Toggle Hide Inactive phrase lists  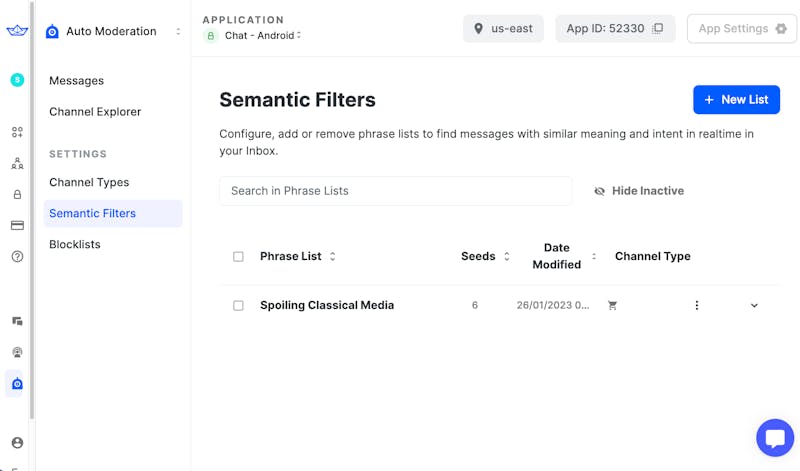pyautogui.click(x=638, y=191)
